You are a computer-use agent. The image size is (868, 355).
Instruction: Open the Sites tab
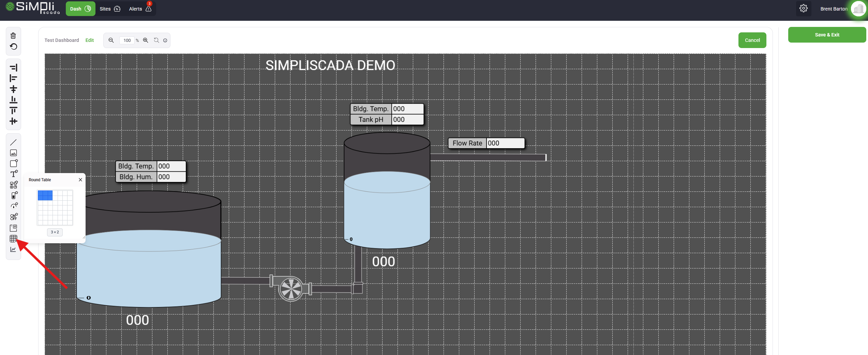point(110,9)
